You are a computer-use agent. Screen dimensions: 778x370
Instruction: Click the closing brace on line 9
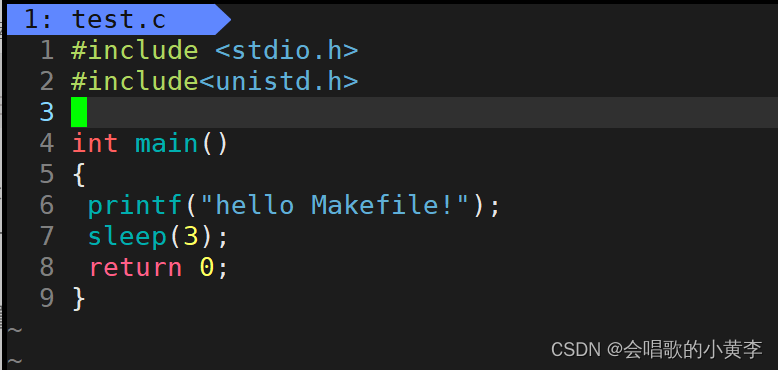tap(79, 299)
